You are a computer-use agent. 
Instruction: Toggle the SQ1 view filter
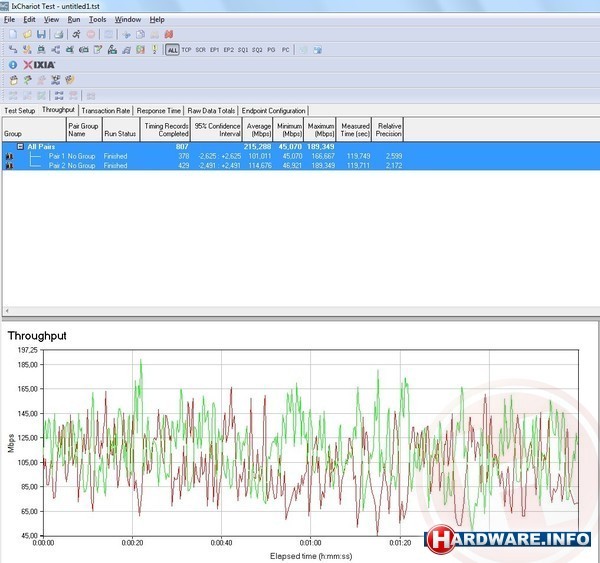point(243,50)
